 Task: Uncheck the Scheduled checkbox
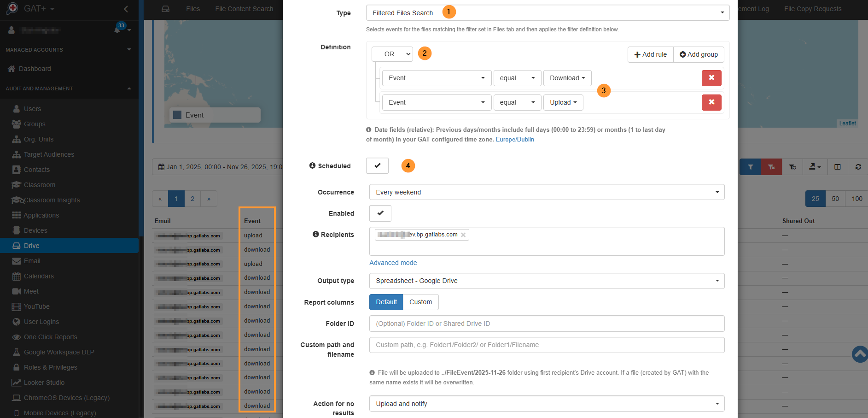coord(377,166)
